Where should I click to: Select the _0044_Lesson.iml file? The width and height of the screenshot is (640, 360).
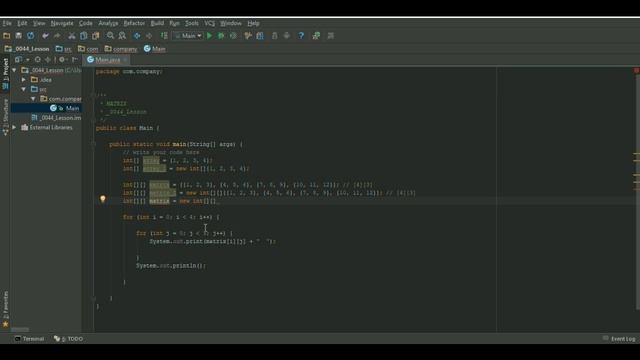point(56,118)
